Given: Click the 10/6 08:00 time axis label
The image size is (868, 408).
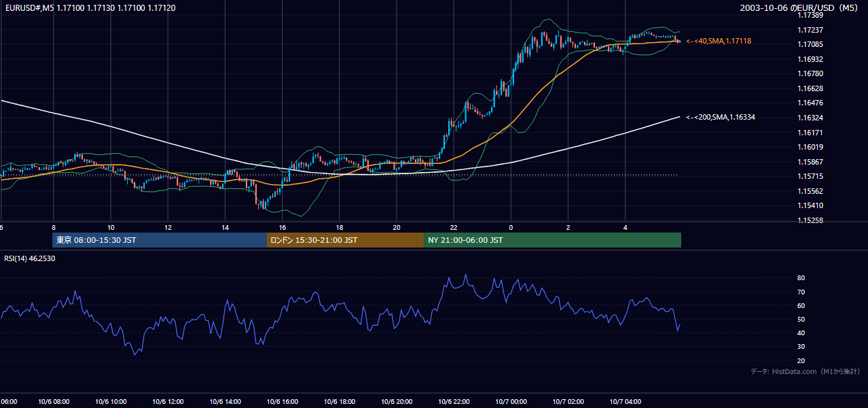Looking at the screenshot, I should click(52, 402).
